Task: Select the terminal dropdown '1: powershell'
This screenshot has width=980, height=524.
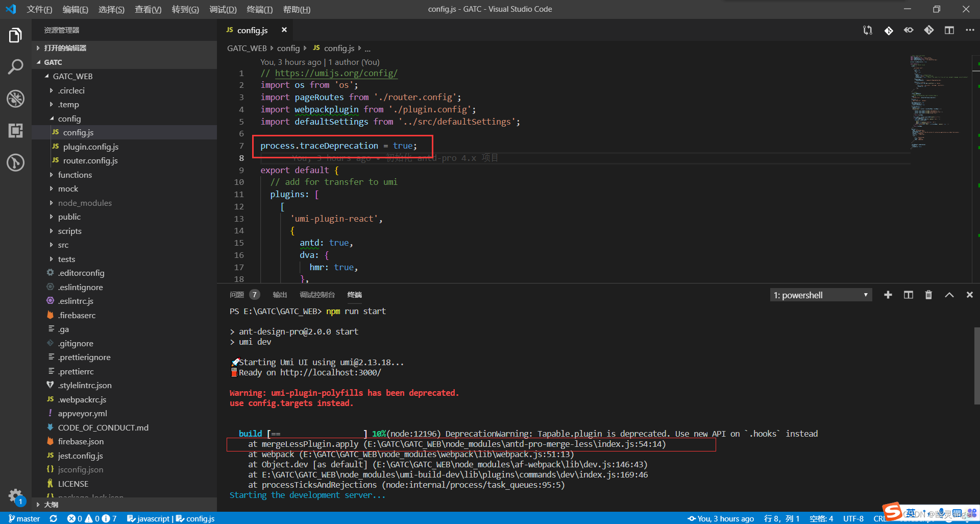Action: coord(821,295)
